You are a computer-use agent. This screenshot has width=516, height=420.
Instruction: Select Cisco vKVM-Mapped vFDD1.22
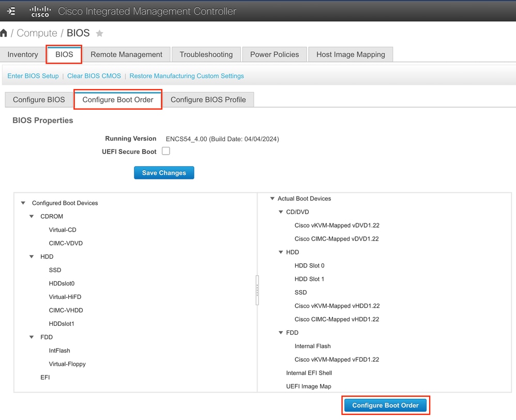point(337,360)
